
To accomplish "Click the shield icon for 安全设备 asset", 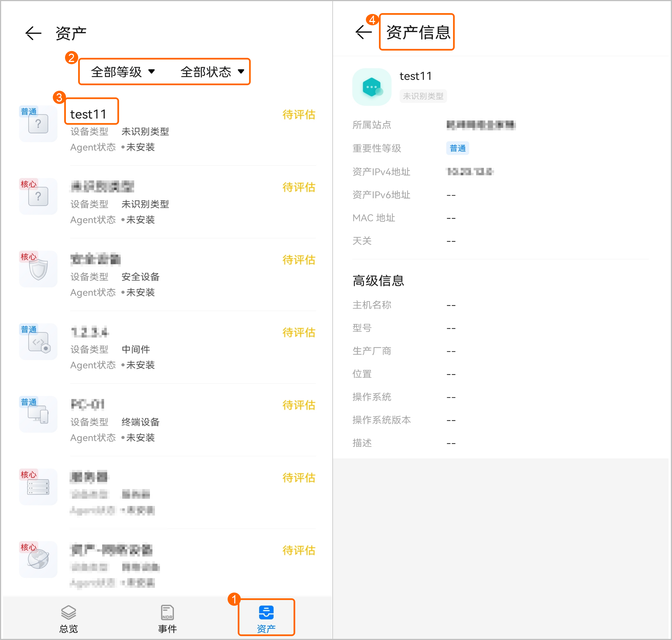I will click(x=38, y=269).
